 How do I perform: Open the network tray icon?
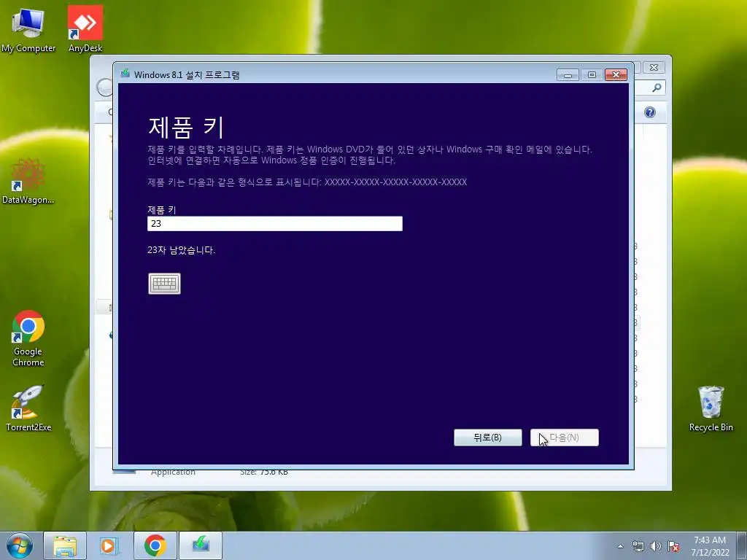(x=638, y=546)
